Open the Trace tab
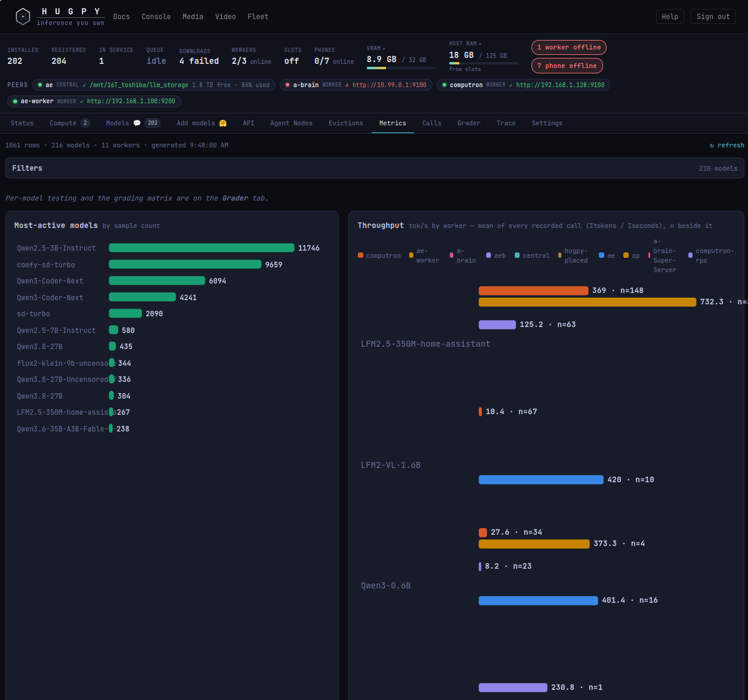The width and height of the screenshot is (748, 700). 506,123
